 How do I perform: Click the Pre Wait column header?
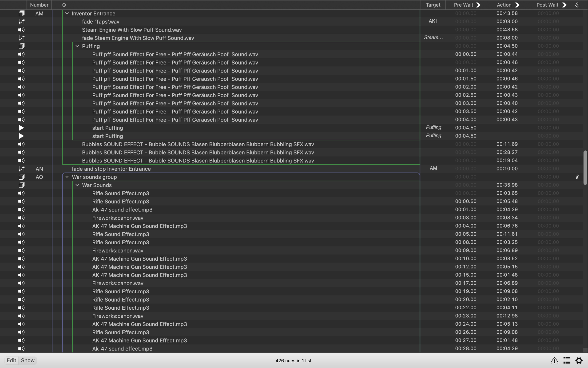(463, 5)
